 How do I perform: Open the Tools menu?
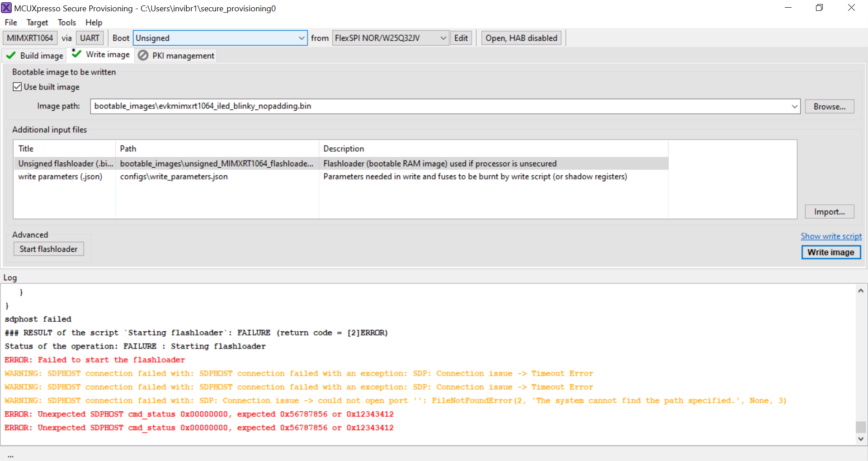(66, 22)
